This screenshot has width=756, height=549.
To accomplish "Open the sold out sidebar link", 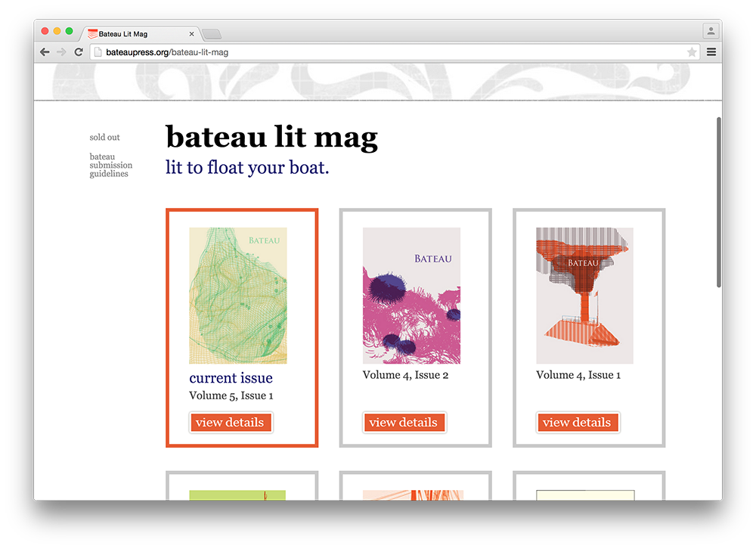I will tap(104, 138).
